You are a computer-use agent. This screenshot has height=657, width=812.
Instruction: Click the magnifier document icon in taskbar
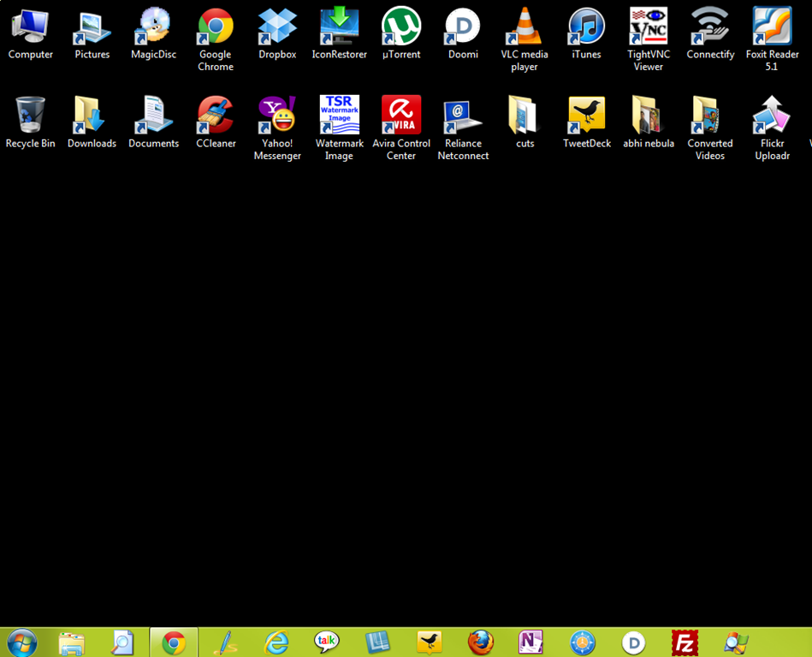122,643
